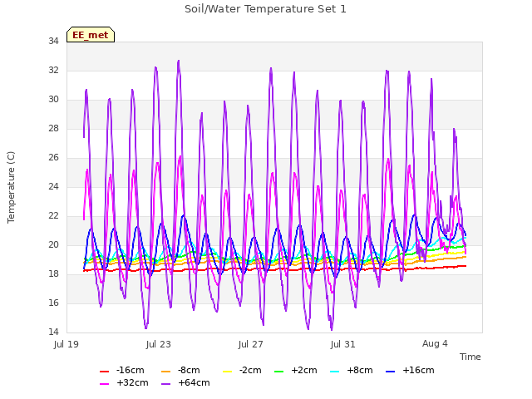Click the Jul 19 x-axis tick label

(66, 344)
